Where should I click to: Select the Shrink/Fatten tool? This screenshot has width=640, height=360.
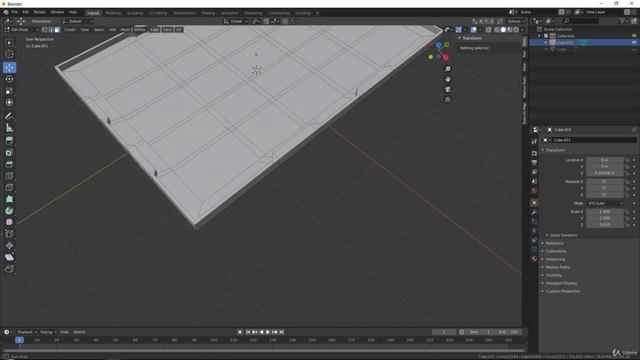point(9,245)
